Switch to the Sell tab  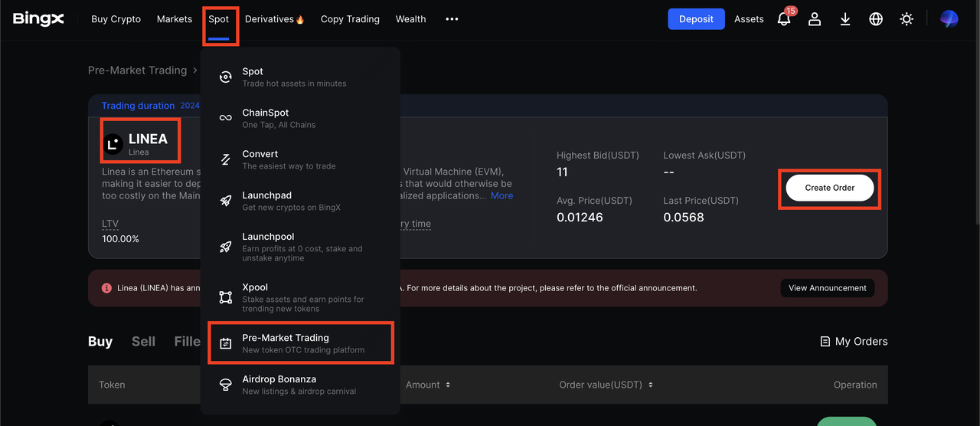(143, 342)
